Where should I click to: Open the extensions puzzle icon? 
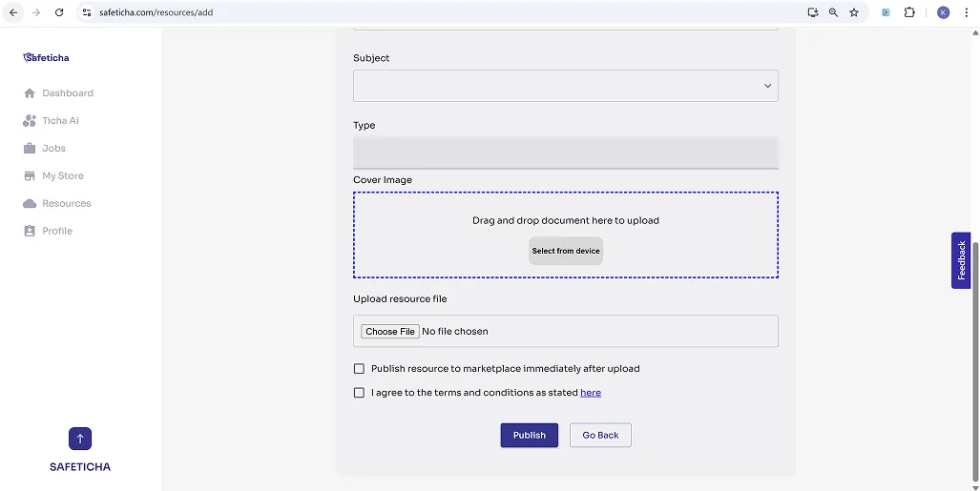click(909, 12)
